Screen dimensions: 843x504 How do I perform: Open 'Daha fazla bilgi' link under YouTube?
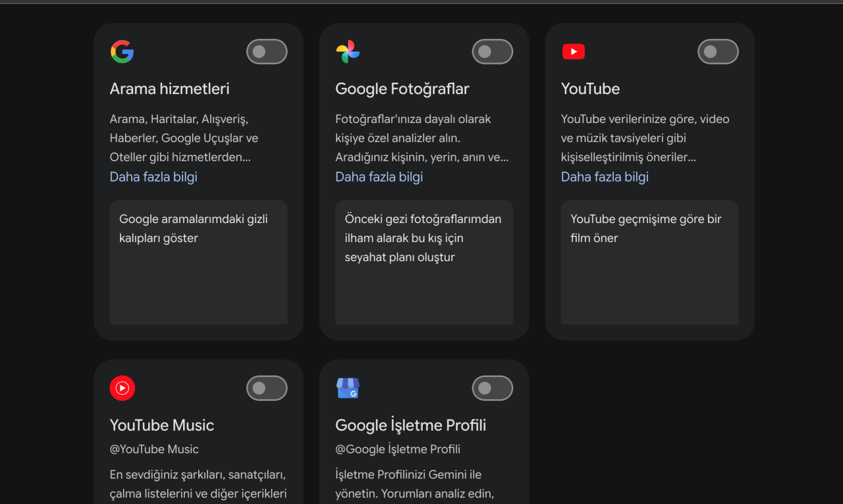pyautogui.click(x=605, y=177)
